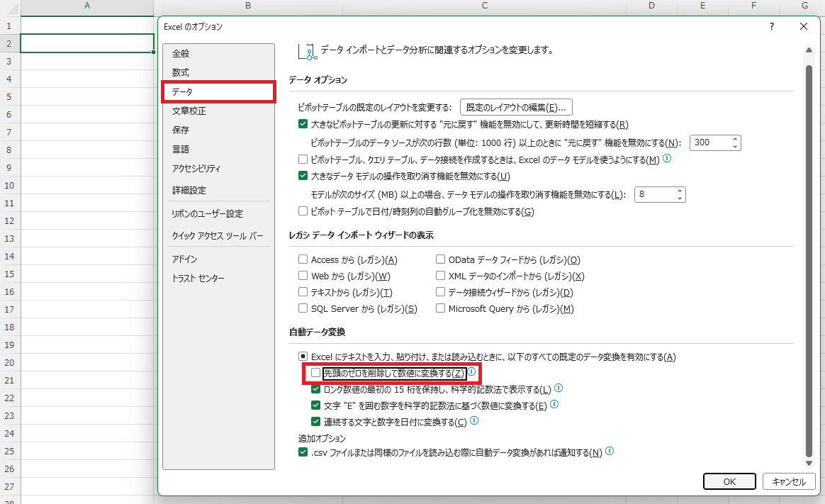Toggle 大きなデータ モデルの操作を取り消す checkbox

coord(303,176)
